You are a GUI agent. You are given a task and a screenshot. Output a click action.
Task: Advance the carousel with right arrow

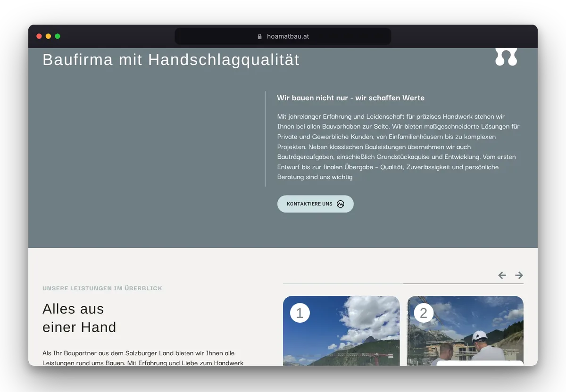(x=519, y=275)
